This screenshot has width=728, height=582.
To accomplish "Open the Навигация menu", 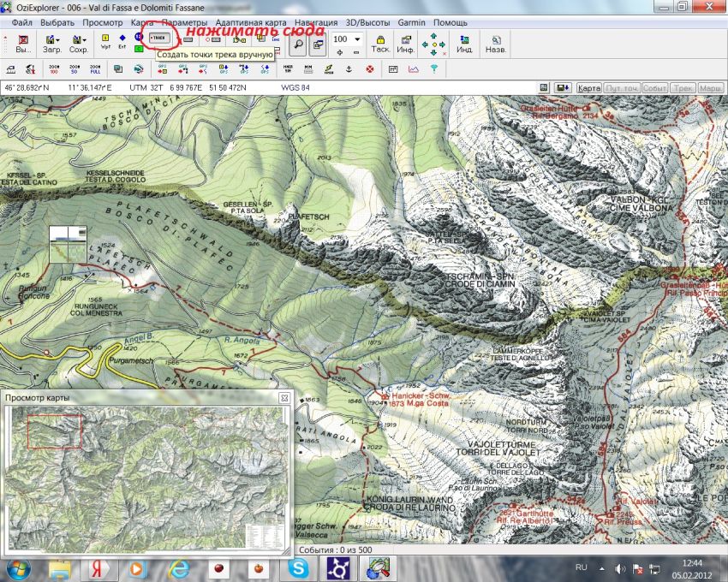I will tap(314, 21).
